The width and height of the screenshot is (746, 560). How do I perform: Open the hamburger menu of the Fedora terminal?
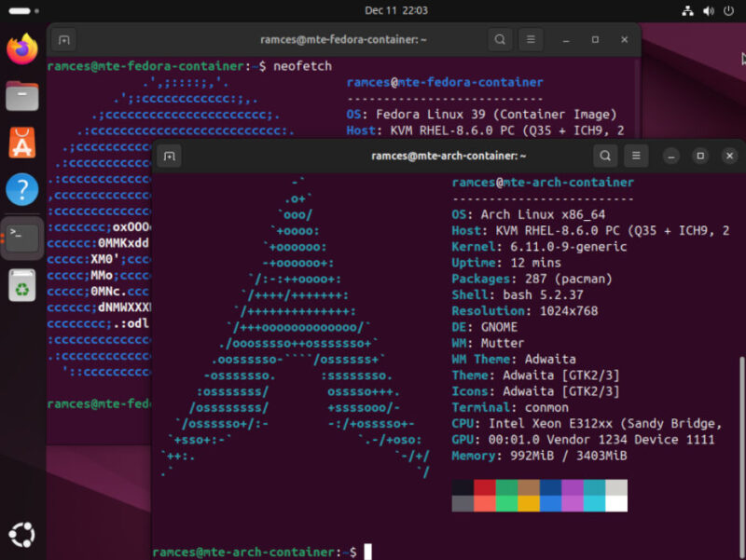click(530, 40)
